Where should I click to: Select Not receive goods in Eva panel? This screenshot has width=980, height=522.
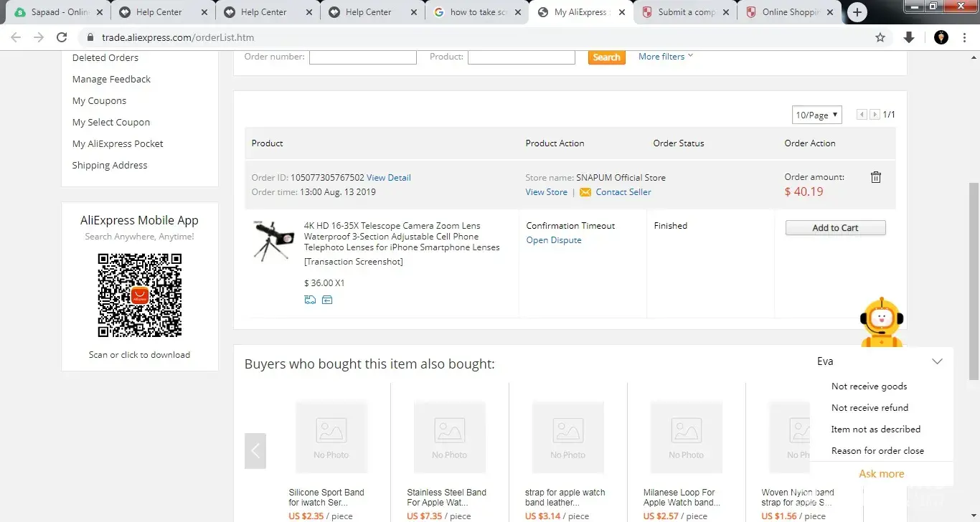(869, 386)
